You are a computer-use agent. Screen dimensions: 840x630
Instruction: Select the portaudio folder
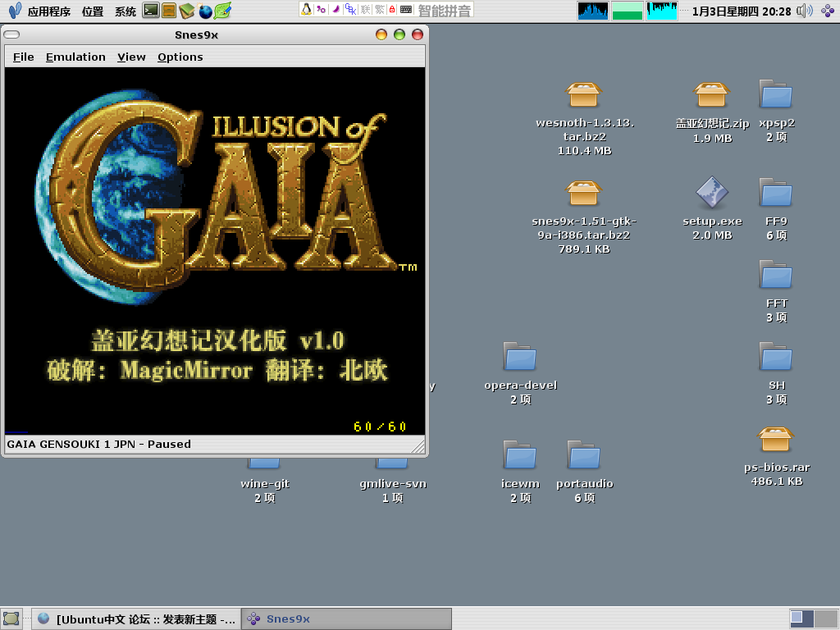(584, 454)
